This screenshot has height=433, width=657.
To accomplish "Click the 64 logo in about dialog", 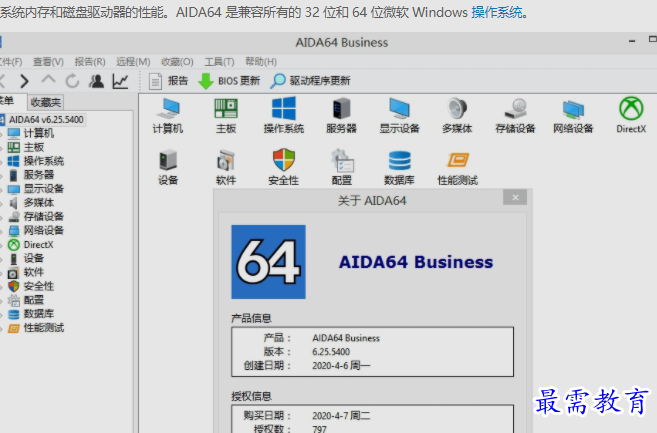I will click(x=269, y=262).
